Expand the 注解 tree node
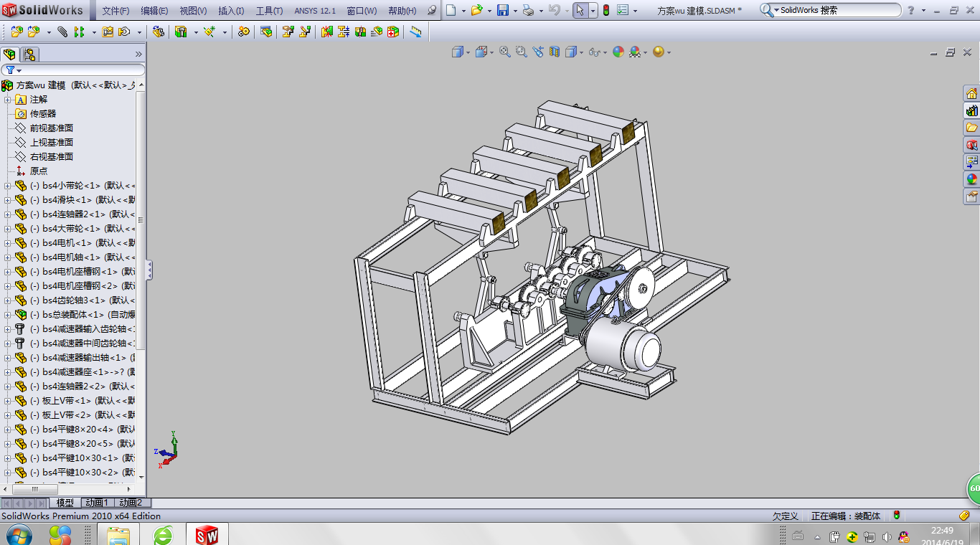Image resolution: width=980 pixels, height=545 pixels. pyautogui.click(x=7, y=100)
